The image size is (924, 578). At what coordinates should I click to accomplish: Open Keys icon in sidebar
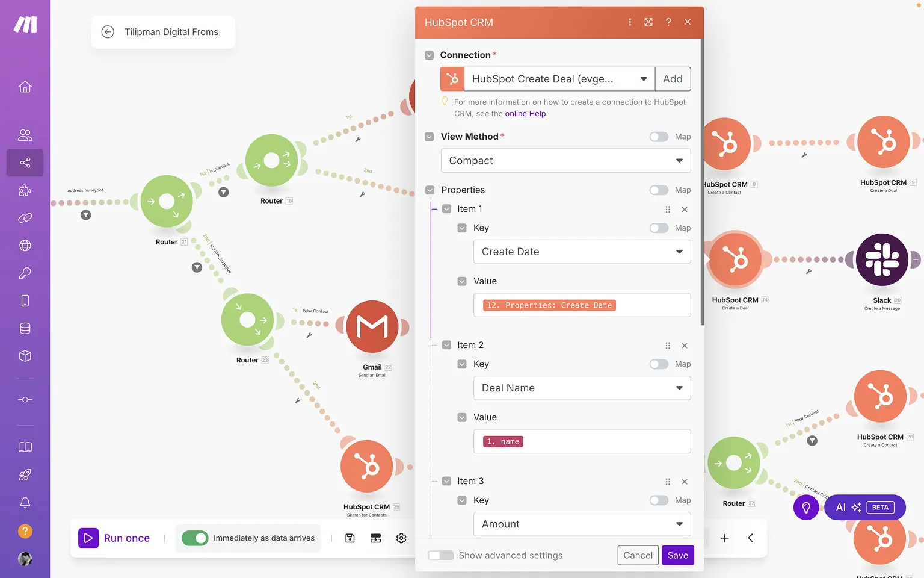tap(25, 273)
